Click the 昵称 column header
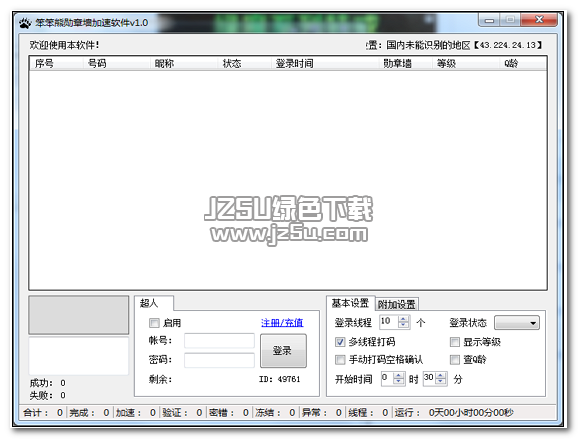 [184, 63]
